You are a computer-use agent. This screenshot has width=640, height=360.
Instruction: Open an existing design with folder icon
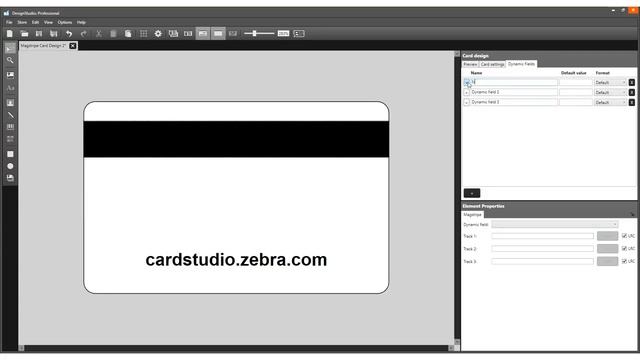(x=24, y=33)
